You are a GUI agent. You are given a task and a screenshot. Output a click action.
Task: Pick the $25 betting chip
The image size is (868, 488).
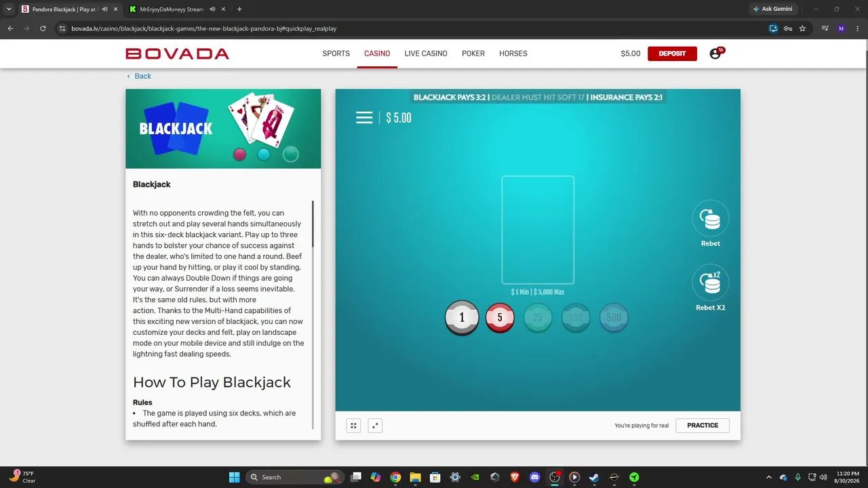538,317
